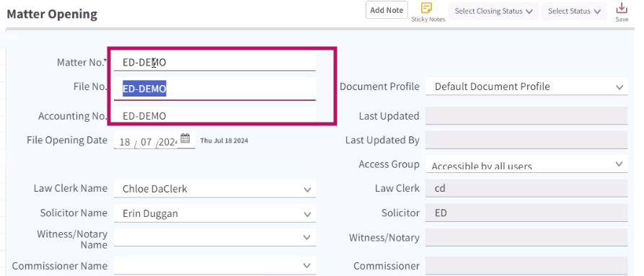This screenshot has width=644, height=276.
Task: Click the Matter No. input field
Action: 215,63
